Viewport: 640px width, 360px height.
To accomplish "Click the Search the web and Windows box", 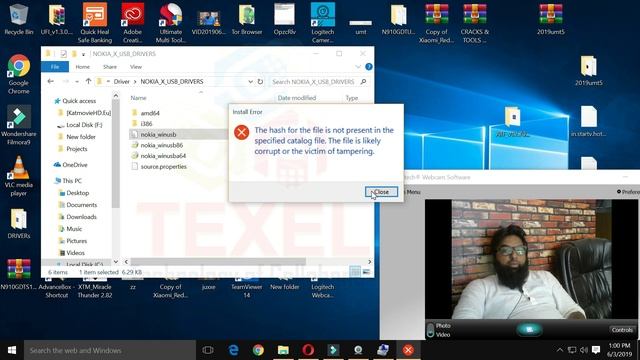I will [x=109, y=350].
